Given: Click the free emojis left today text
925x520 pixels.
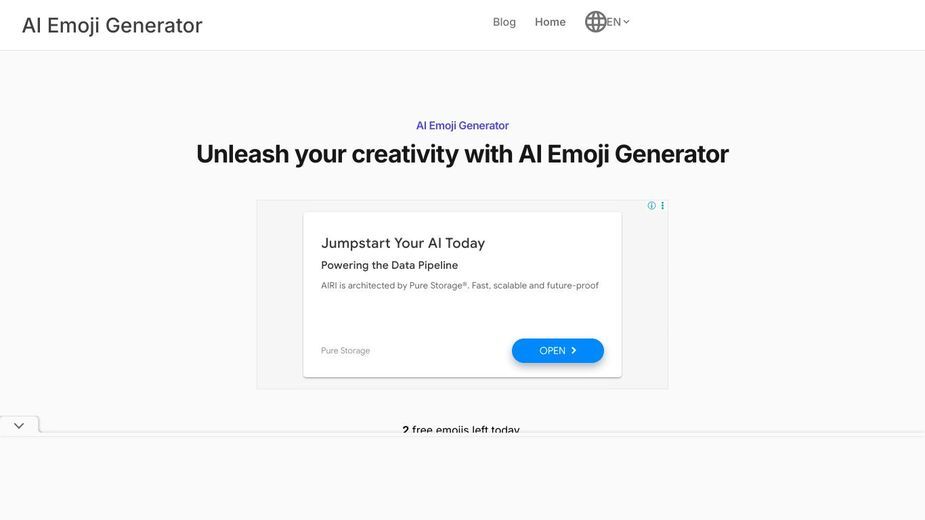Looking at the screenshot, I should pos(461,430).
